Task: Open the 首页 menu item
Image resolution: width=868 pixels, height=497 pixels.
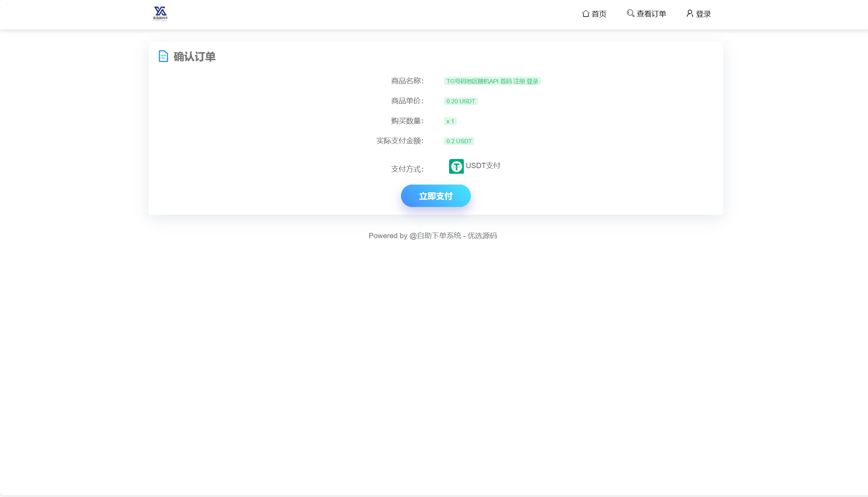Action: pyautogui.click(x=599, y=14)
